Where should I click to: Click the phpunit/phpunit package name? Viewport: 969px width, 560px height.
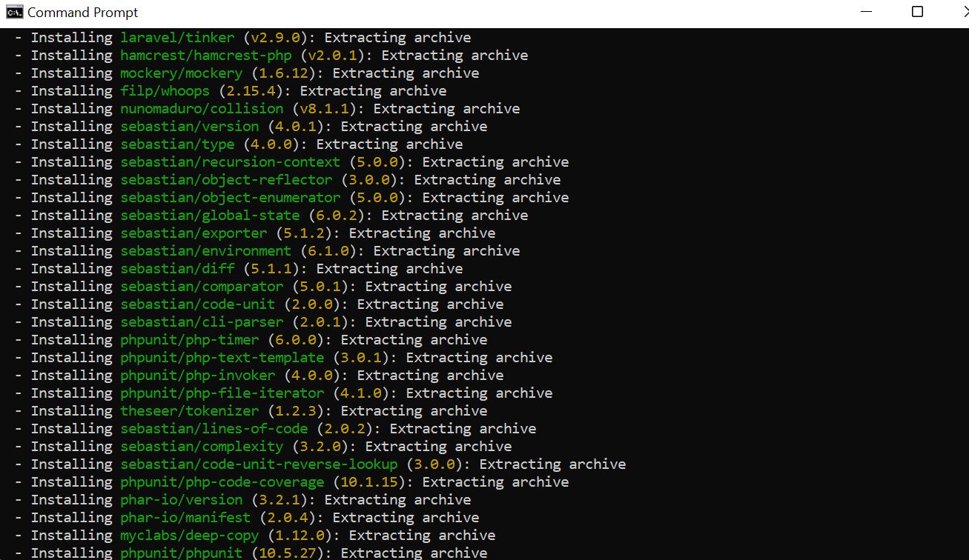pyautogui.click(x=182, y=553)
